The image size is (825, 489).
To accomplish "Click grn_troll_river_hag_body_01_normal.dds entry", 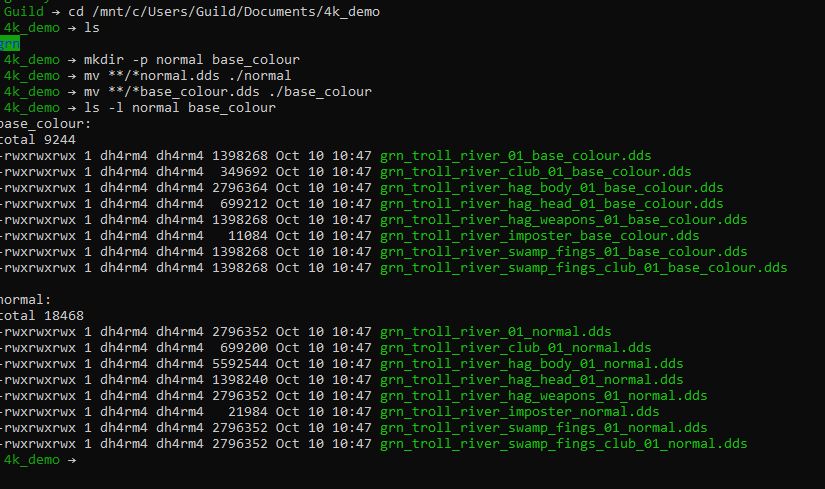I will [x=531, y=364].
